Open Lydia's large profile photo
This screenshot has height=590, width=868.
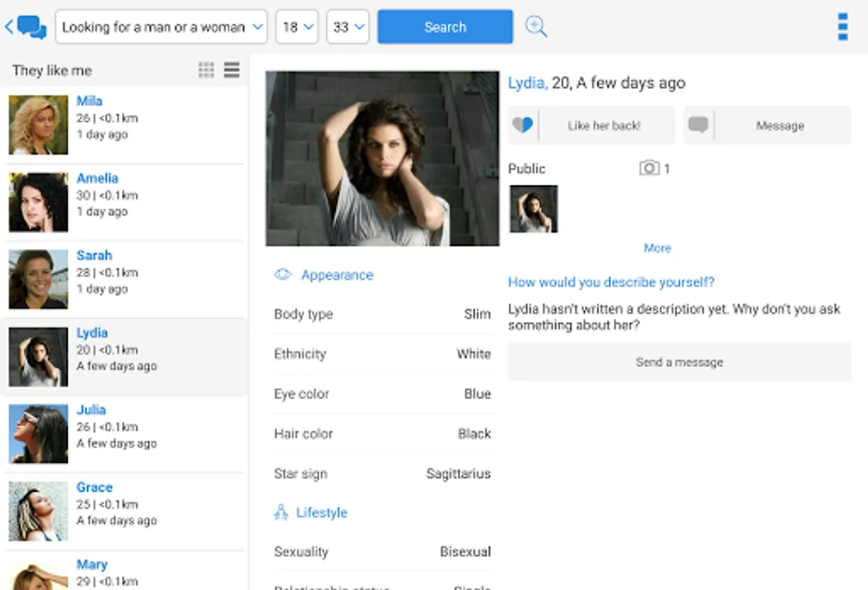click(x=382, y=159)
